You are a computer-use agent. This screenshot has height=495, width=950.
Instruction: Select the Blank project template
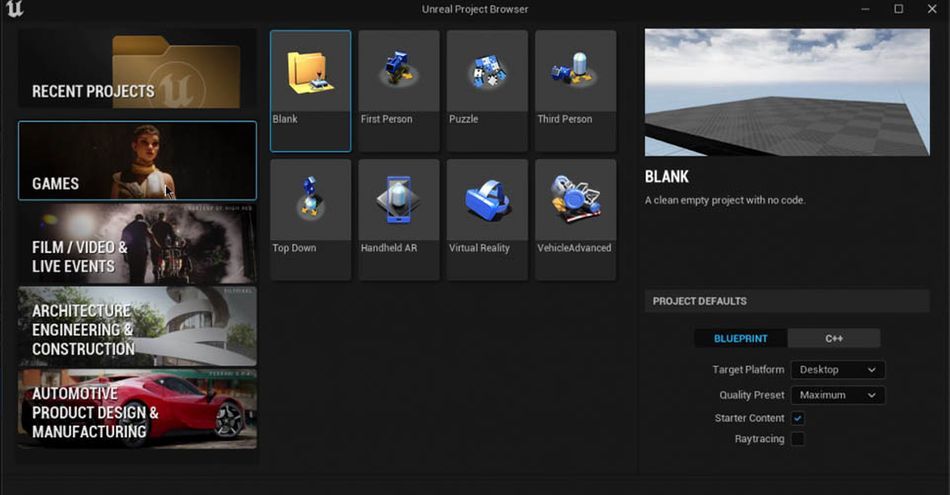coord(310,91)
